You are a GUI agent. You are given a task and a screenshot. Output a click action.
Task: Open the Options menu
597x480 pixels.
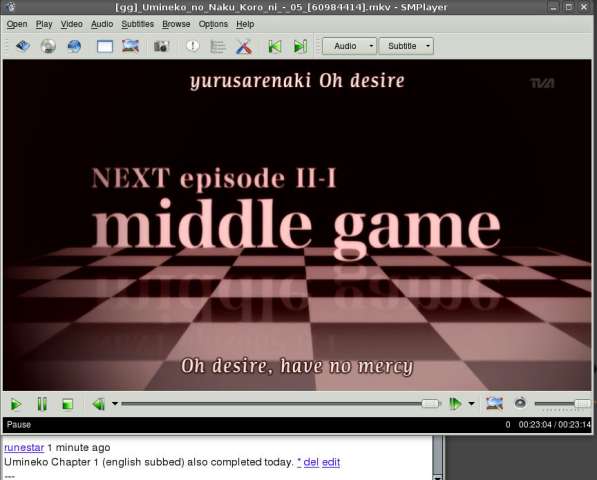(x=213, y=24)
